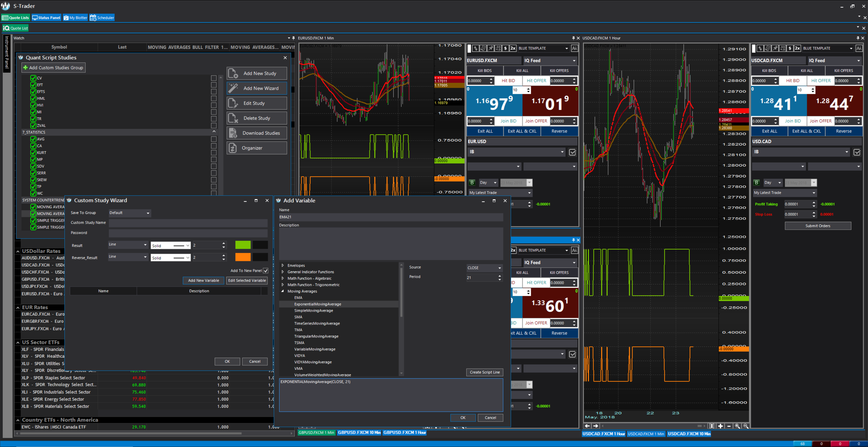Expand the Envelopes tree node
Viewport: 868px width, 447px height.
coord(282,266)
